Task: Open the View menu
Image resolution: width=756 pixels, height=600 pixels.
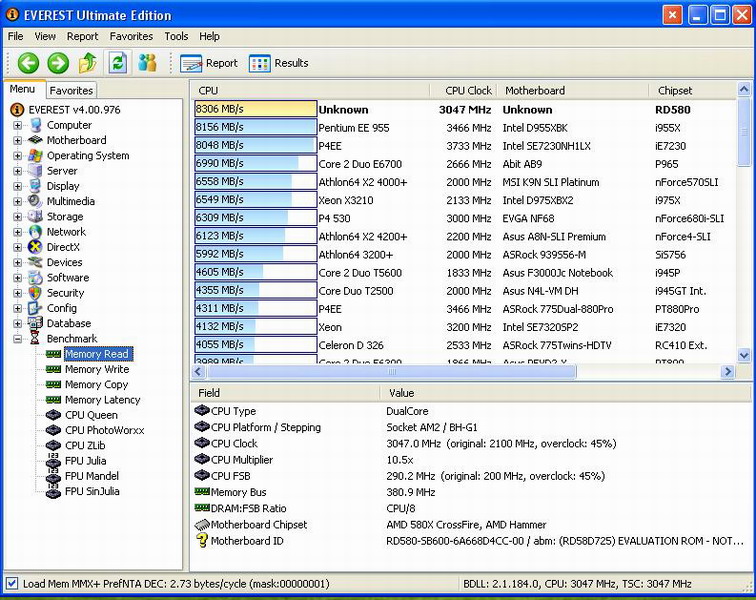Action: pyautogui.click(x=45, y=36)
